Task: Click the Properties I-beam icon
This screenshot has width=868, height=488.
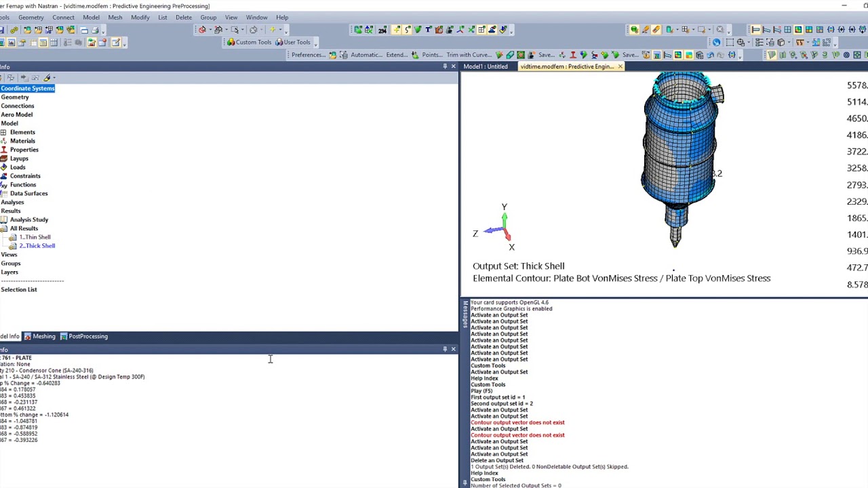Action: click(3, 150)
